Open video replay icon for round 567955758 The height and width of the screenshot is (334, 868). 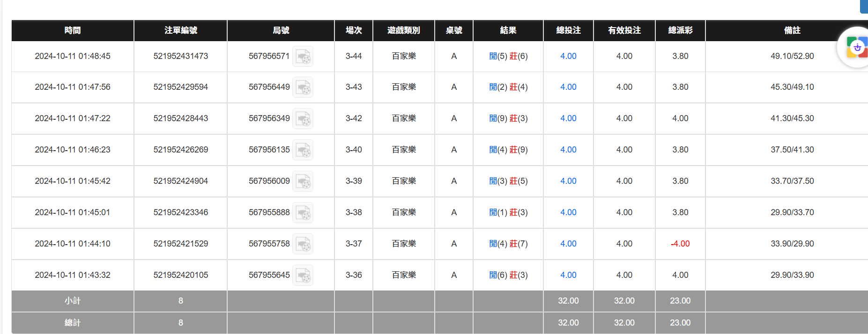[x=303, y=244]
